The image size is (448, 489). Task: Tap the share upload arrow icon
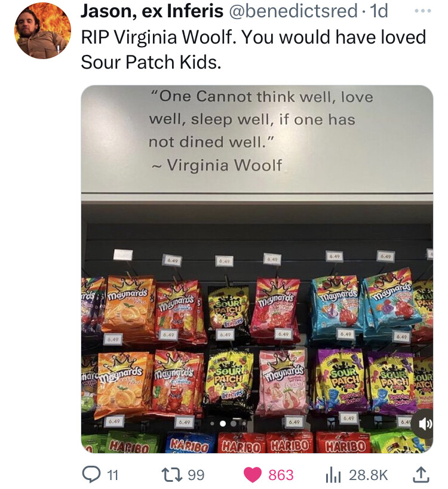[x=422, y=474]
